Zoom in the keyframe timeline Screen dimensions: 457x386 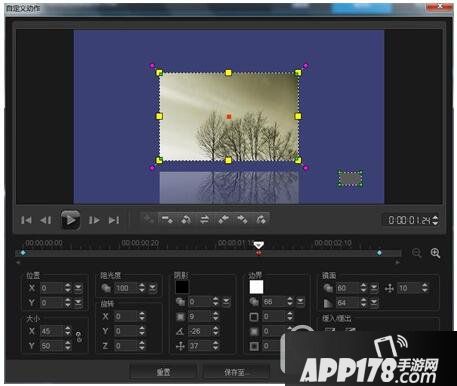(x=435, y=253)
